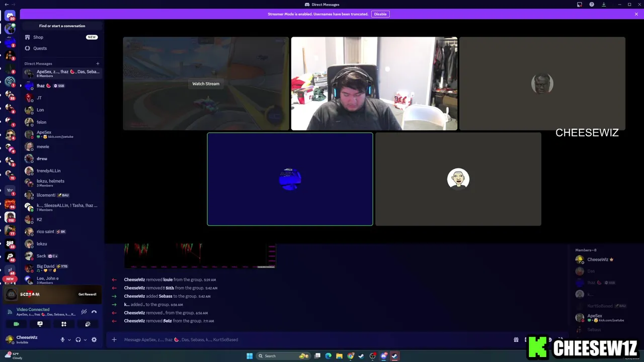Deafen with the headphones icon
The image size is (644, 362).
point(78,340)
